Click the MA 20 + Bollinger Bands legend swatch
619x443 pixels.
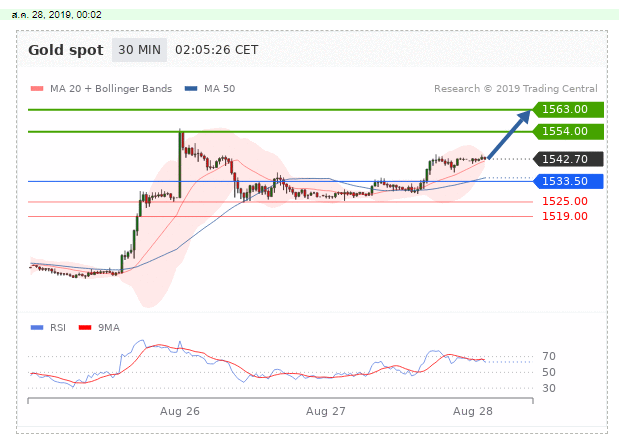tap(37, 88)
